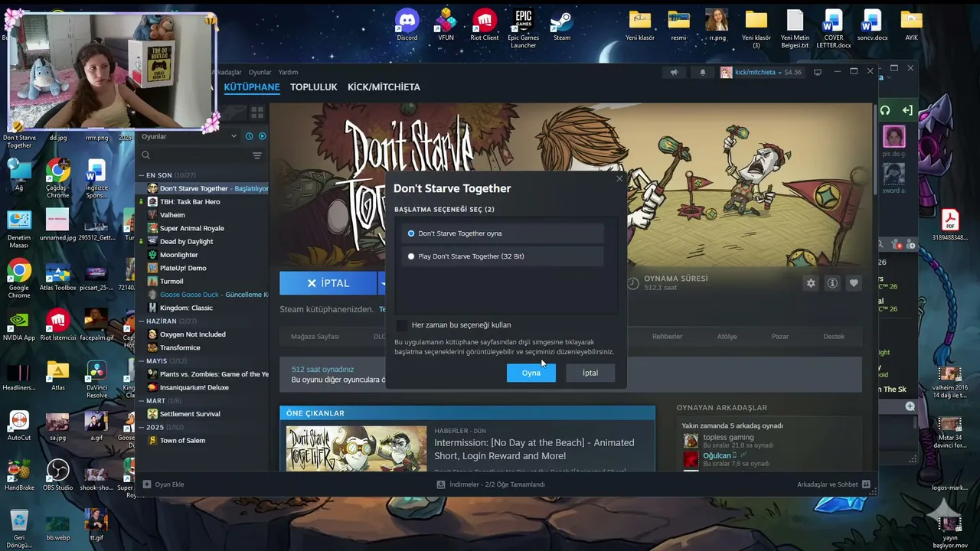
Task: Select Oxygen Not Included in game list
Action: pos(193,334)
